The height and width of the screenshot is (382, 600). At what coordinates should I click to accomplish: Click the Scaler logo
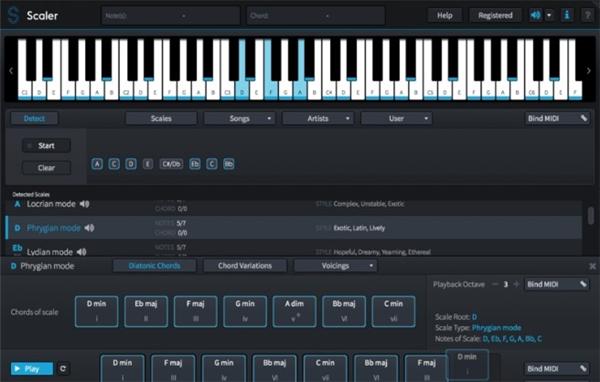click(x=14, y=15)
